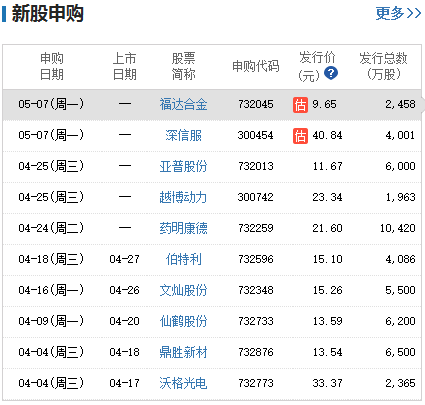Click the 新股申购 section title
This screenshot has height=405, width=425.
pyautogui.click(x=47, y=14)
